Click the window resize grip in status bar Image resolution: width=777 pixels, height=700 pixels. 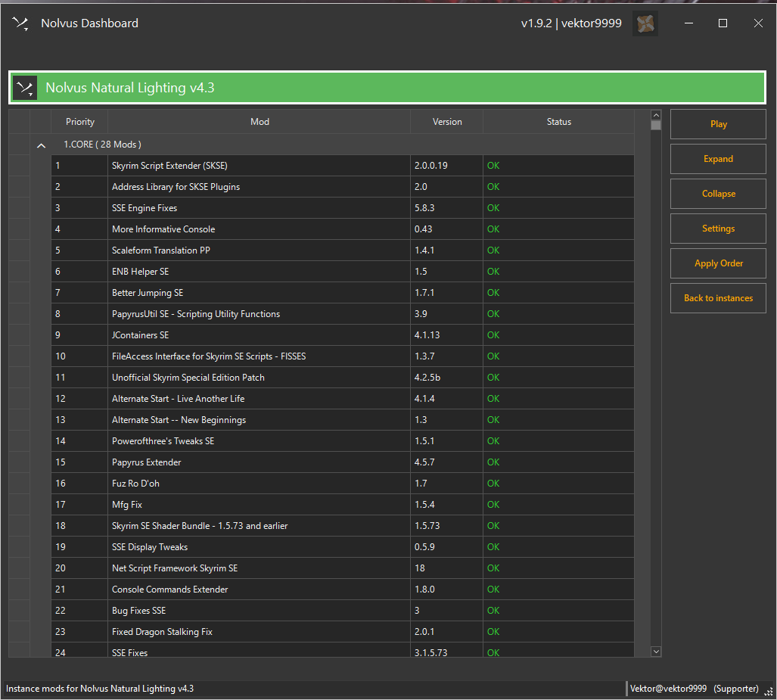pos(769,692)
